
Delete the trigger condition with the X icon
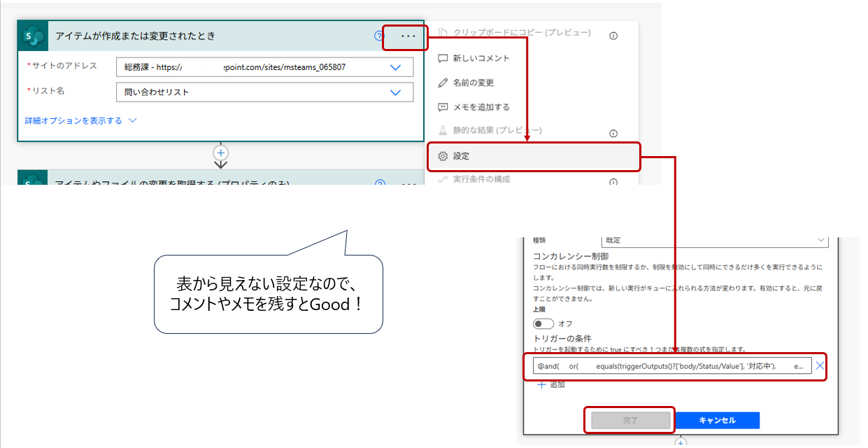tap(820, 366)
